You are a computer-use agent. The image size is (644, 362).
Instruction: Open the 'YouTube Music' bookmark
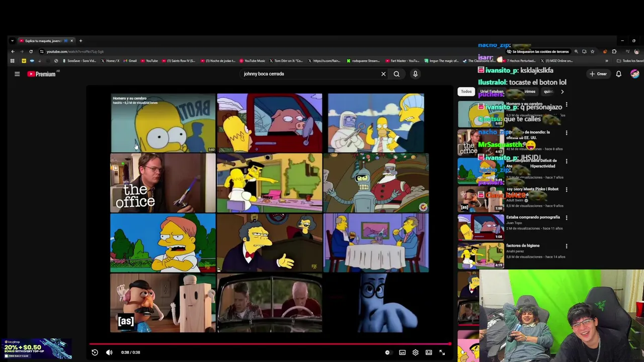252,61
